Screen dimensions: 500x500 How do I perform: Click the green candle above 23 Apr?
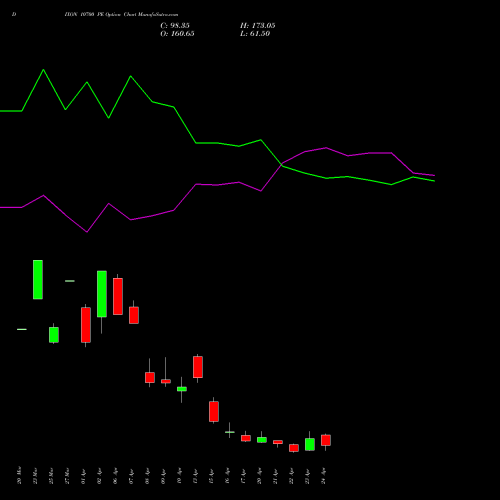click(x=310, y=444)
